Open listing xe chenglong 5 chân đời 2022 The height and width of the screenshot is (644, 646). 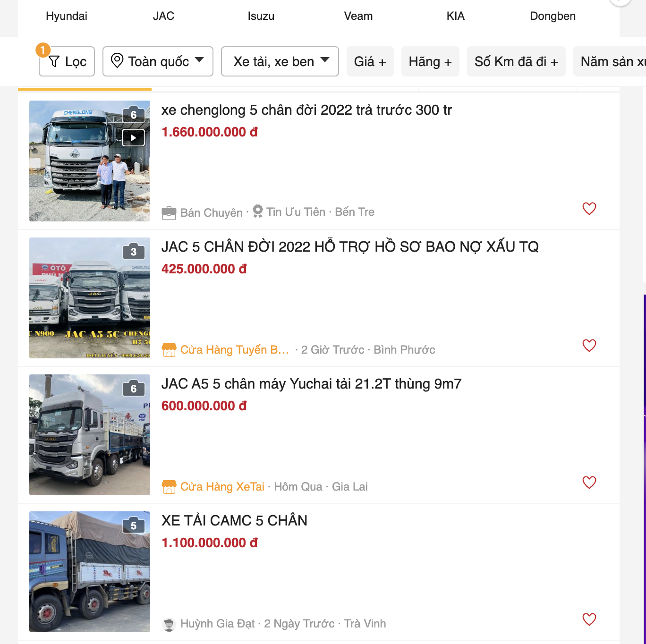[306, 110]
